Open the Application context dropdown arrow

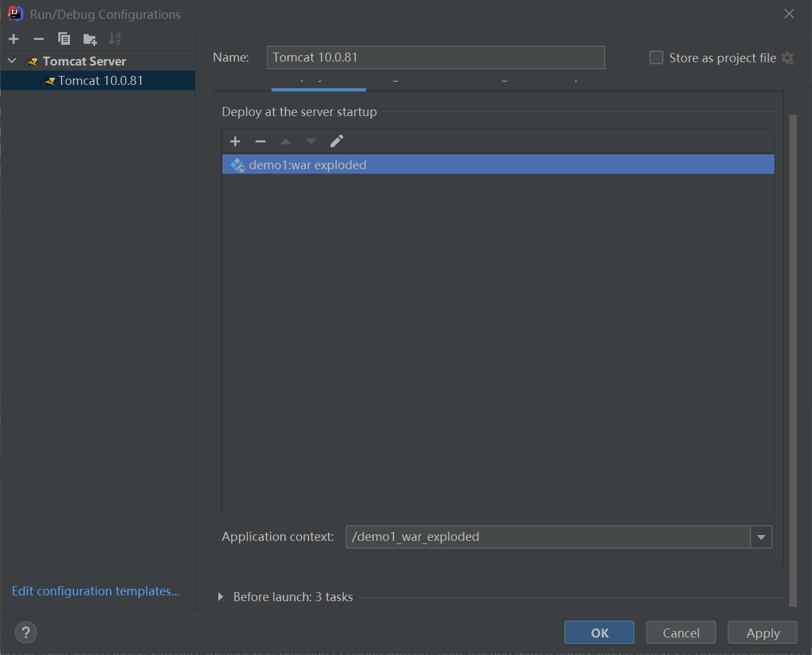[761, 537]
